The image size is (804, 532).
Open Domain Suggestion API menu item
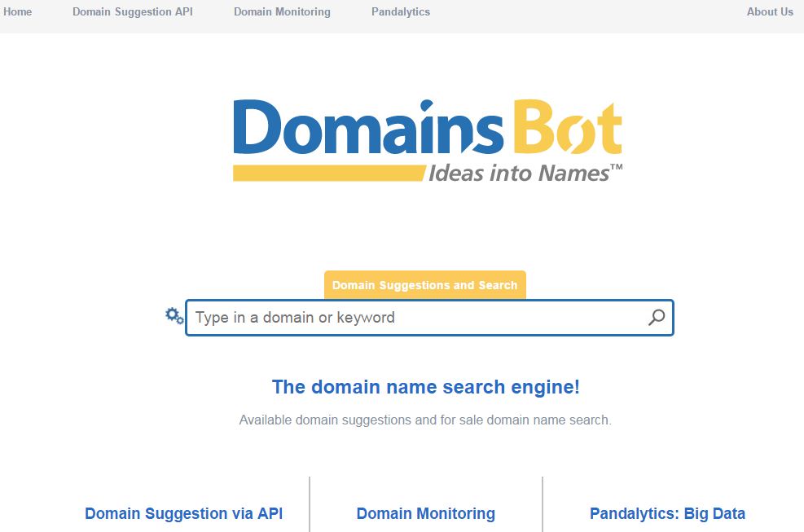pos(133,11)
